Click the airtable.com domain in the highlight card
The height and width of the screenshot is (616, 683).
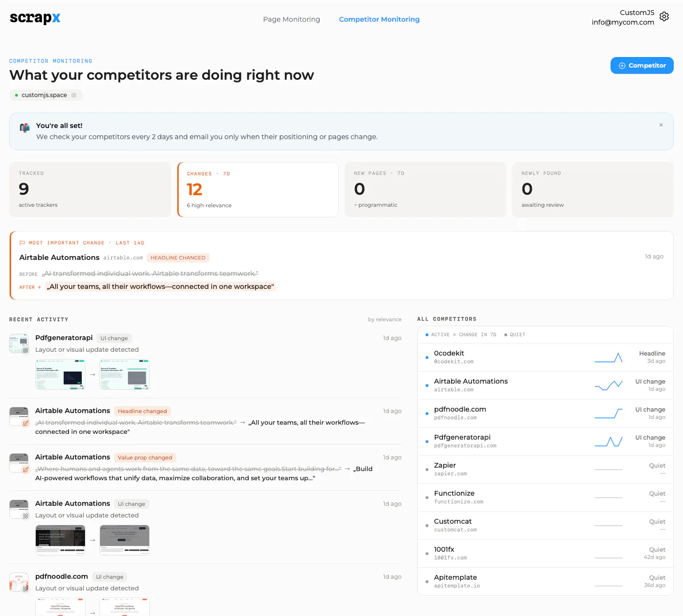(123, 258)
